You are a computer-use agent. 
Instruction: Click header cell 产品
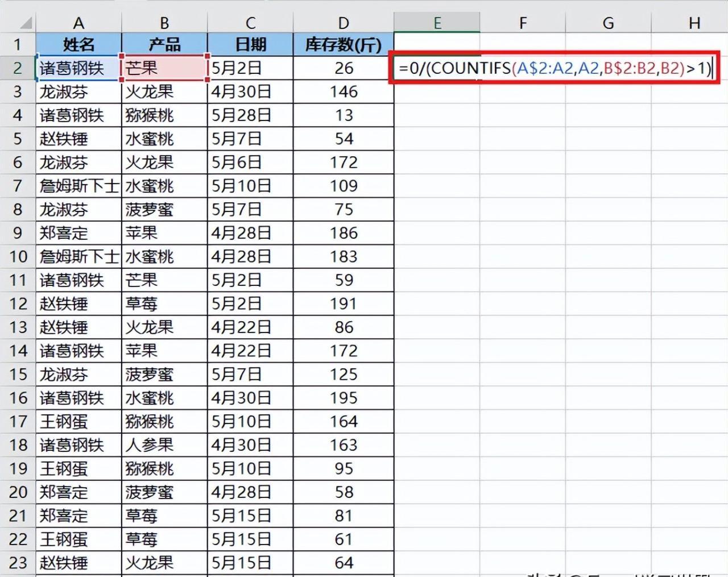click(164, 44)
